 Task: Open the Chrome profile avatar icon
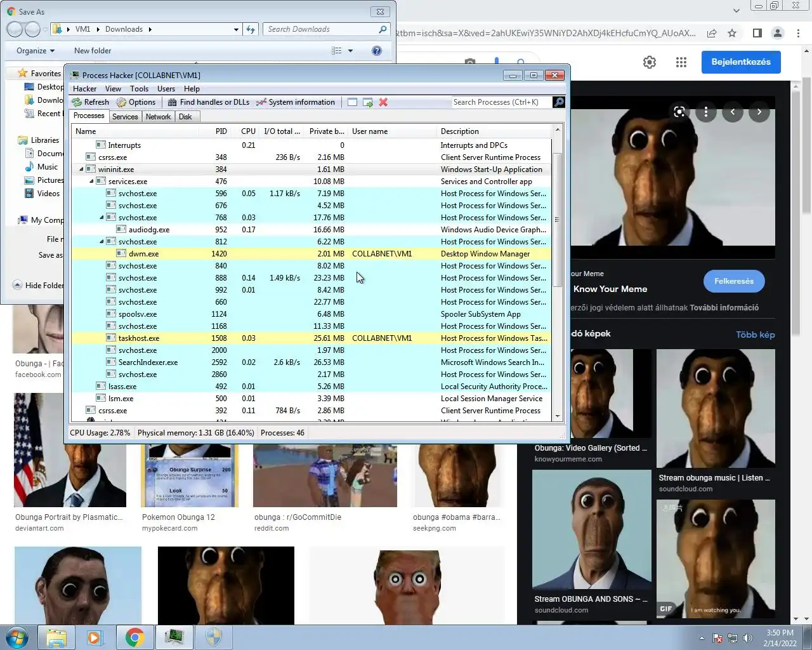(x=778, y=33)
